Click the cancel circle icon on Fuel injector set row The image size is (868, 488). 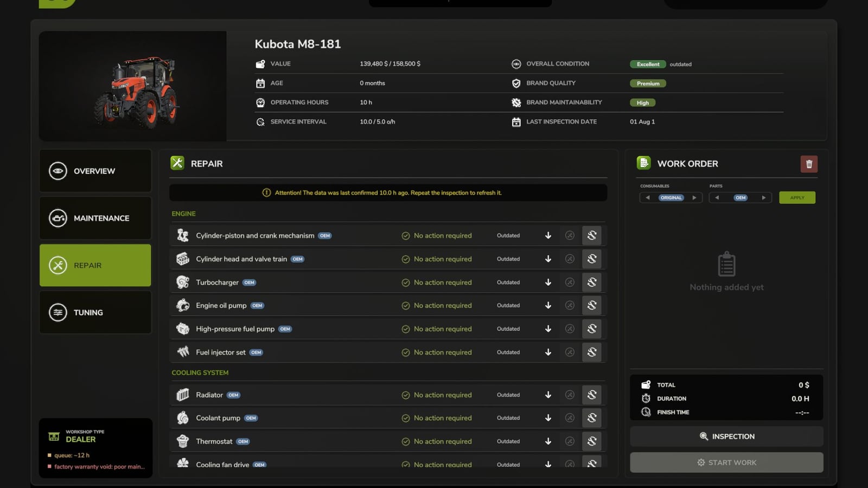[x=570, y=352]
